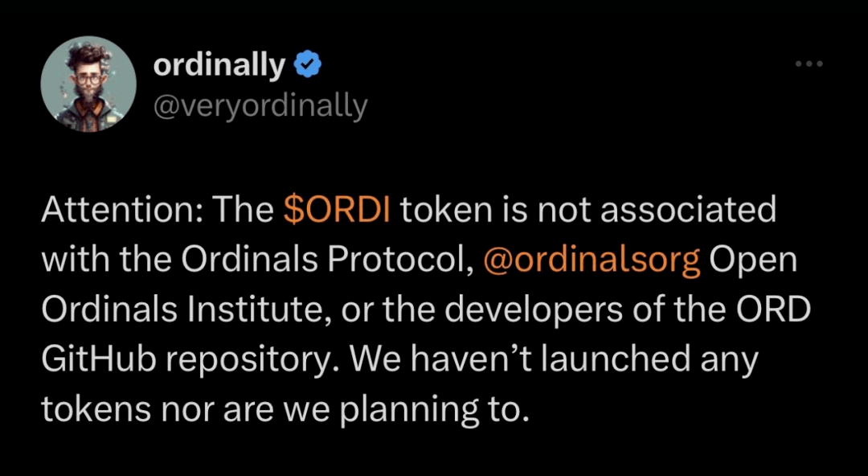Open the "ordinally" display name profile

tap(219, 66)
